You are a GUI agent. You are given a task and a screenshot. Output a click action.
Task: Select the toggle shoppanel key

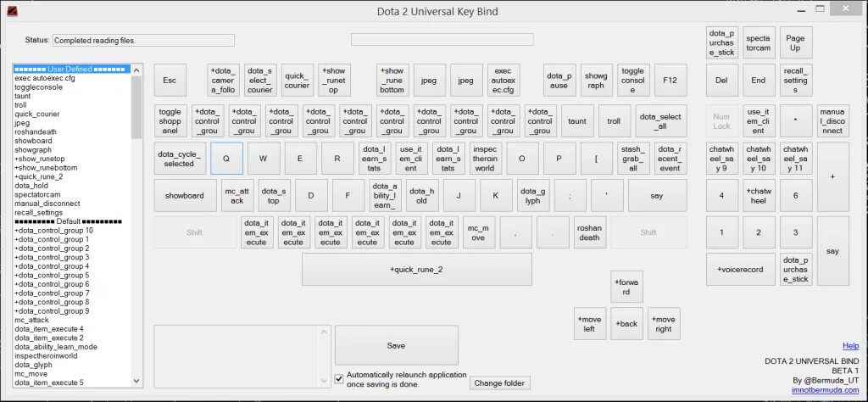click(170, 121)
